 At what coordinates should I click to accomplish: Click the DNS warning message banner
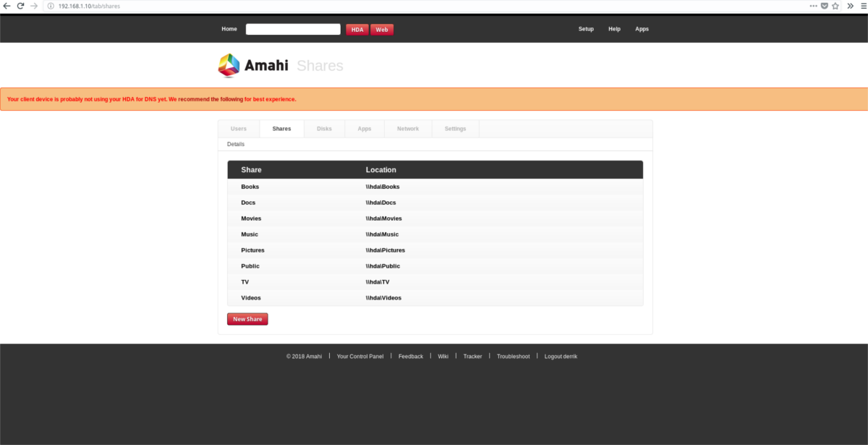point(434,99)
